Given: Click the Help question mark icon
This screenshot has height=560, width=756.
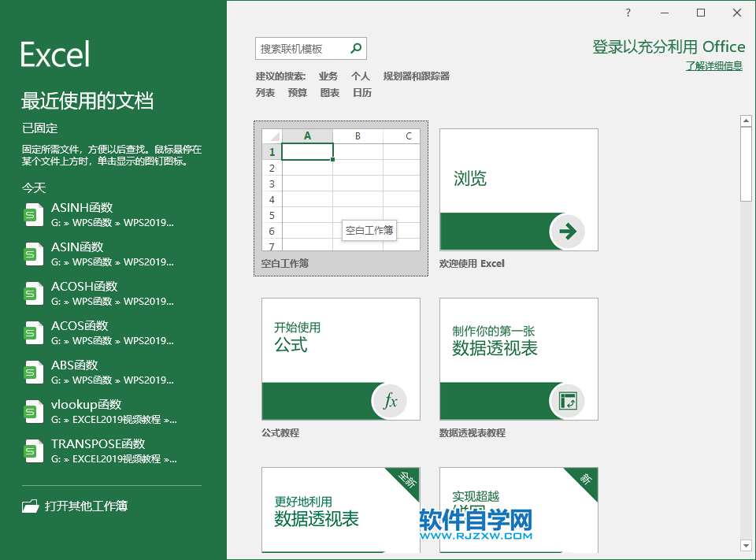Looking at the screenshot, I should pos(628,13).
